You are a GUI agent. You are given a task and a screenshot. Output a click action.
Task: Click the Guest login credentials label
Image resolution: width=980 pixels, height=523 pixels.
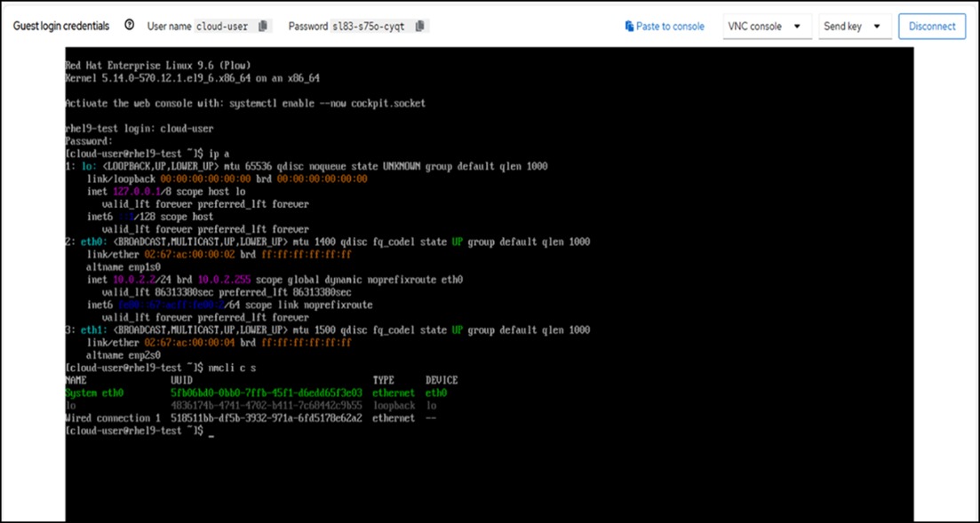61,27
